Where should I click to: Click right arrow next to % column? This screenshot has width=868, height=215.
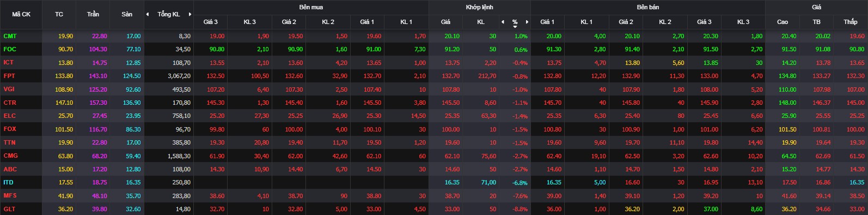click(527, 22)
